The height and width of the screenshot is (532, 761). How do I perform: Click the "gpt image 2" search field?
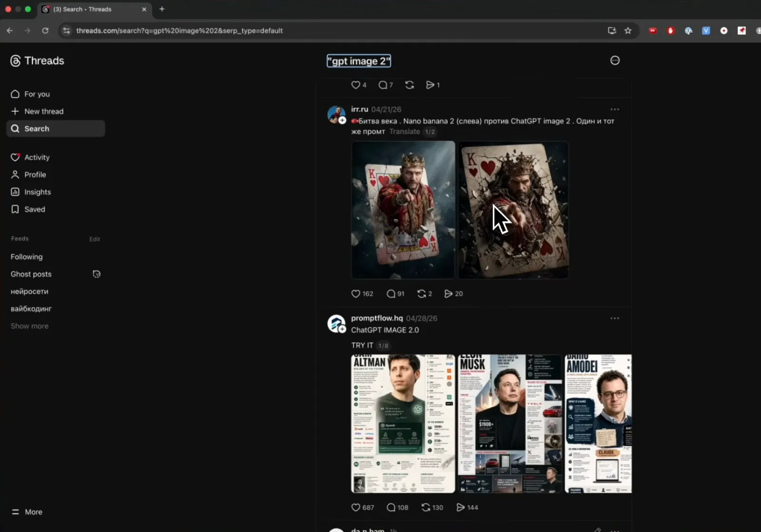[359, 61]
